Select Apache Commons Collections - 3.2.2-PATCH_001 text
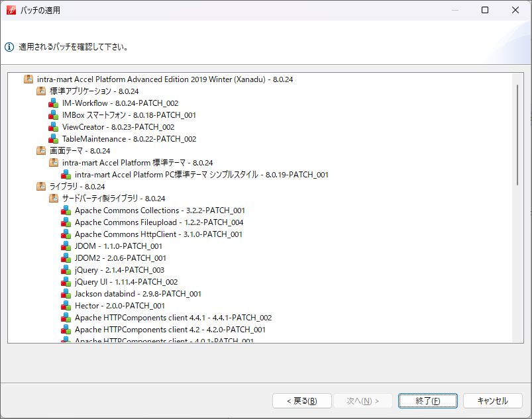532x419 pixels. 160,210
